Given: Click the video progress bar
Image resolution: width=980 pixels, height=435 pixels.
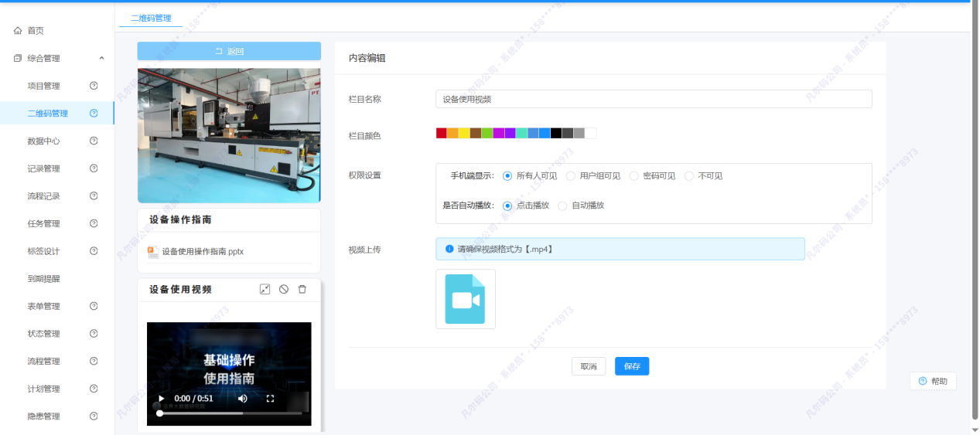Looking at the screenshot, I should coord(230,413).
